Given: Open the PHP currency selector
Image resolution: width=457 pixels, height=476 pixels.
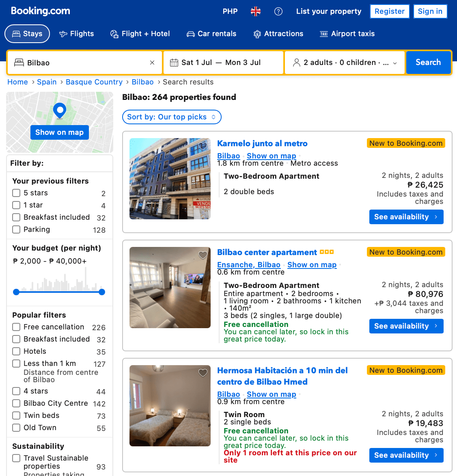Looking at the screenshot, I should (230, 11).
